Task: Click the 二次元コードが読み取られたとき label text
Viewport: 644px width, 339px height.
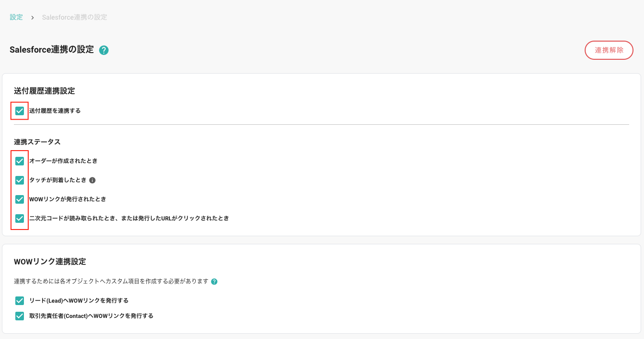Action: 129,219
